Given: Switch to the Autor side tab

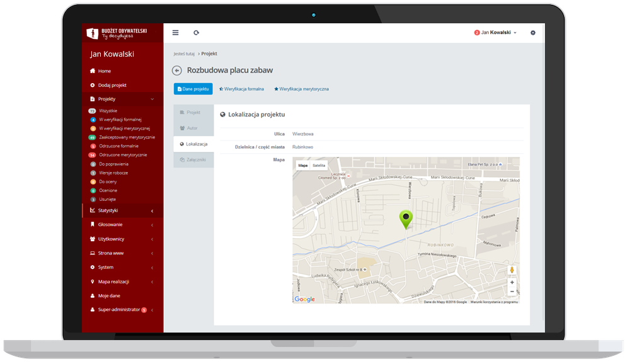Looking at the screenshot, I should click(x=193, y=128).
